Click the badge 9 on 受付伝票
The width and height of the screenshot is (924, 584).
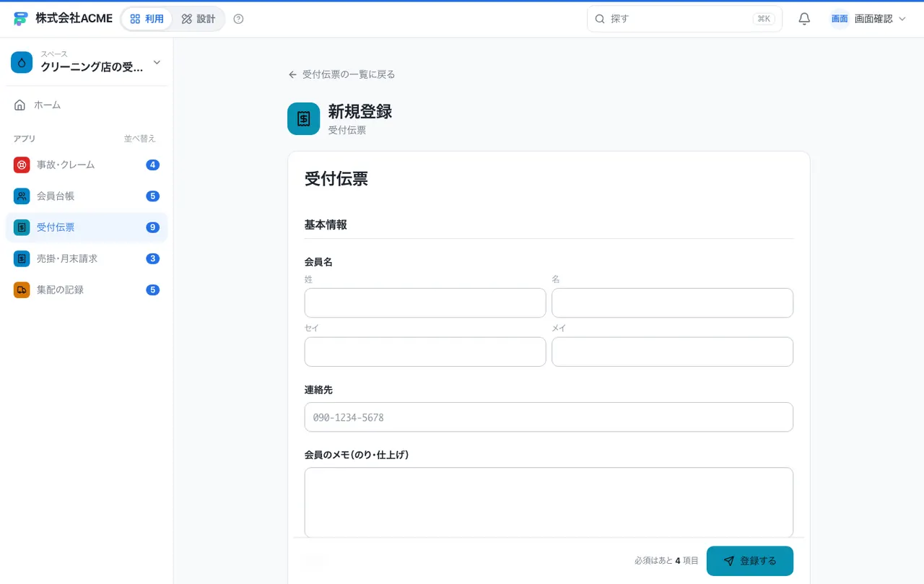pos(152,227)
